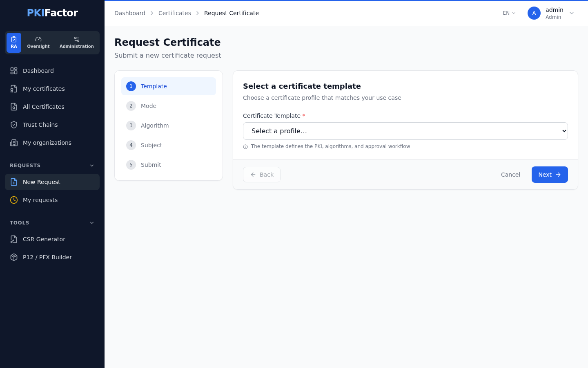Viewport: 588px width, 368px height.
Task: Switch to the RA workspace tab
Action: (14, 43)
